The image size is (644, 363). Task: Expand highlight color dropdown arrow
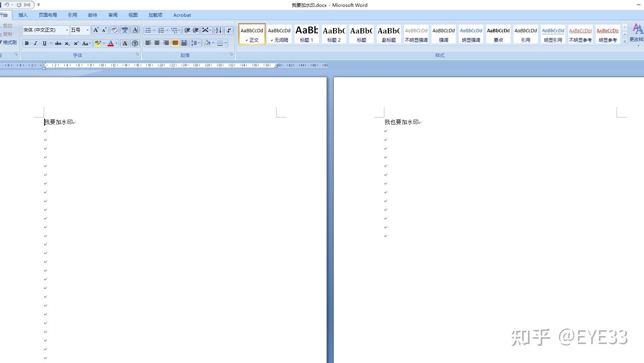tap(104, 43)
